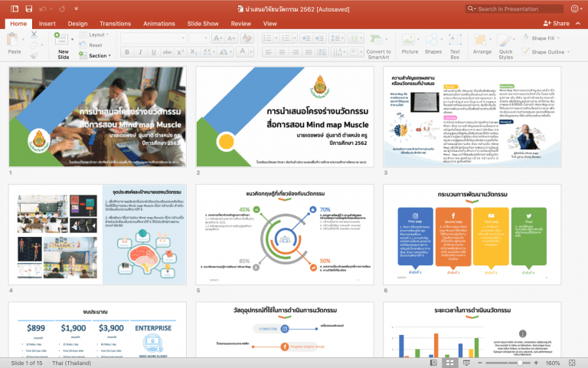Toggle Underline formatting
Image resolution: width=588 pixels, height=368 pixels.
[153, 52]
